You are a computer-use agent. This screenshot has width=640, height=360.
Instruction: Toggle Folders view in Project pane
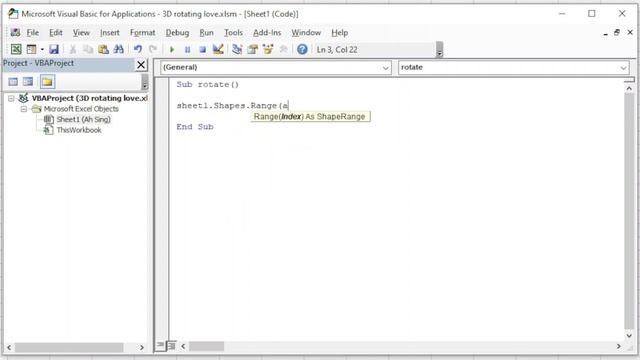tap(47, 82)
